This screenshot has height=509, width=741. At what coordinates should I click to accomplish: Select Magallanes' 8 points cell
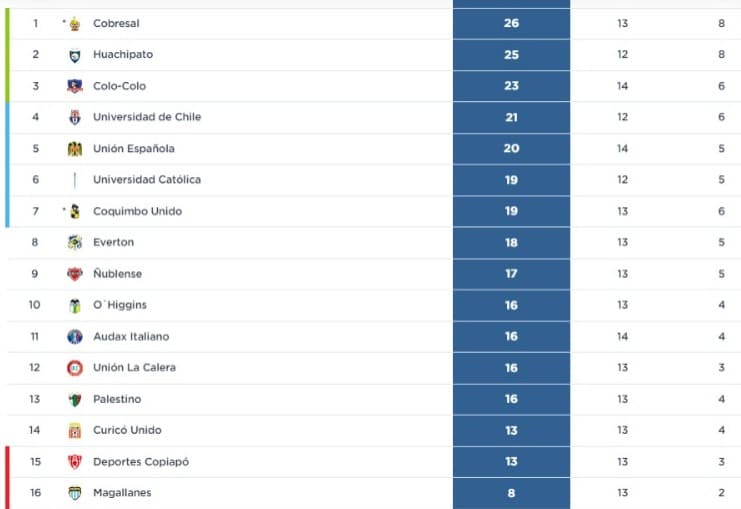tap(511, 493)
